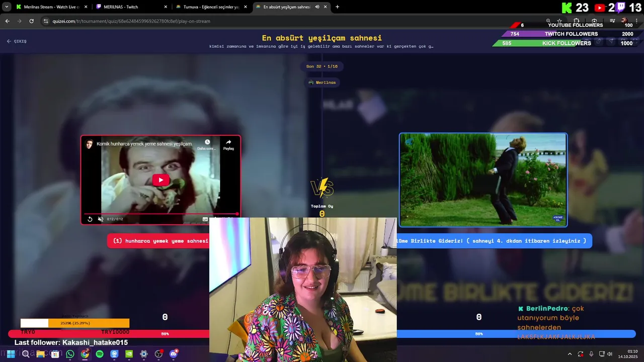
Task: Toggle subtitles in the YouTube player
Action: (x=205, y=219)
